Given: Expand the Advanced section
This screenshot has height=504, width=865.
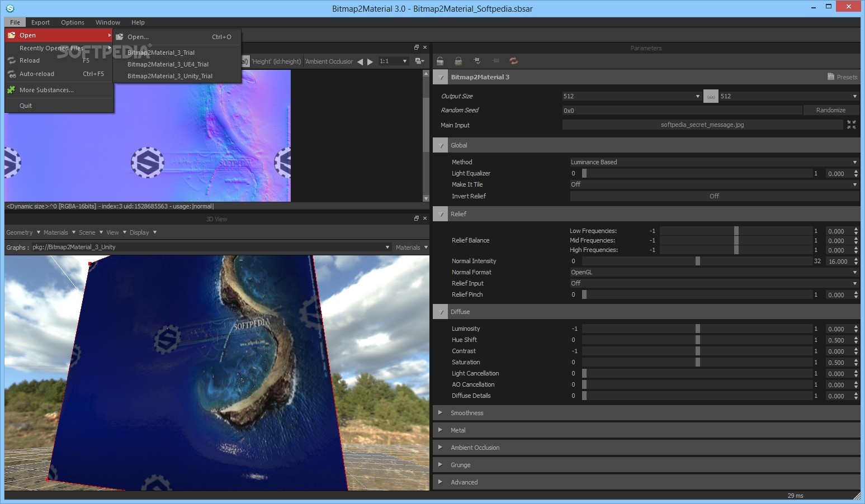Looking at the screenshot, I should [x=646, y=482].
